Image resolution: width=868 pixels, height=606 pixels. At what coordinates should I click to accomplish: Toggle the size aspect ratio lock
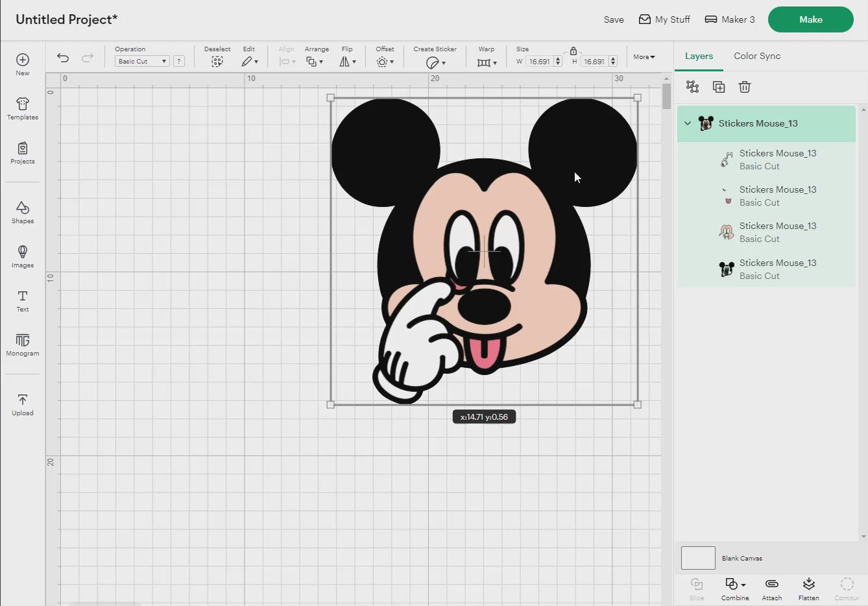pos(573,51)
